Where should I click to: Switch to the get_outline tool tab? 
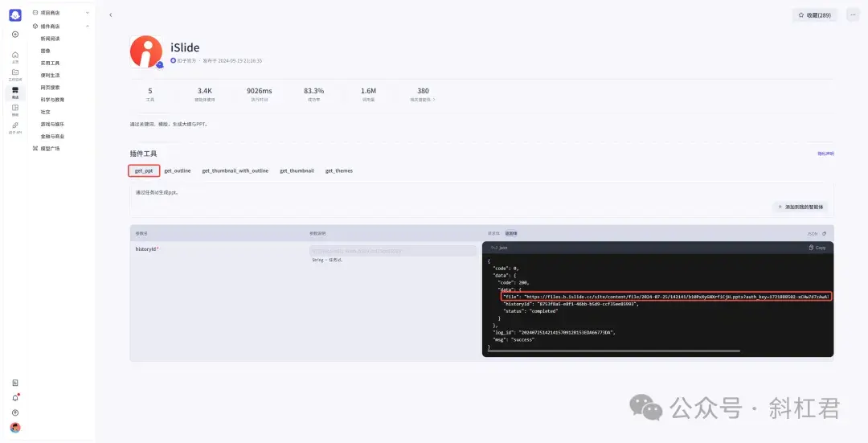tap(178, 170)
